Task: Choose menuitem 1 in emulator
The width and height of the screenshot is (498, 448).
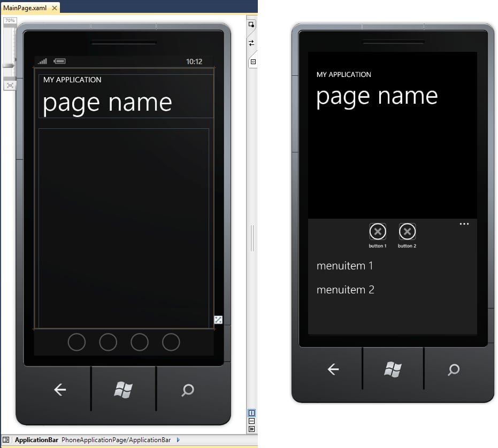Action: (x=344, y=266)
